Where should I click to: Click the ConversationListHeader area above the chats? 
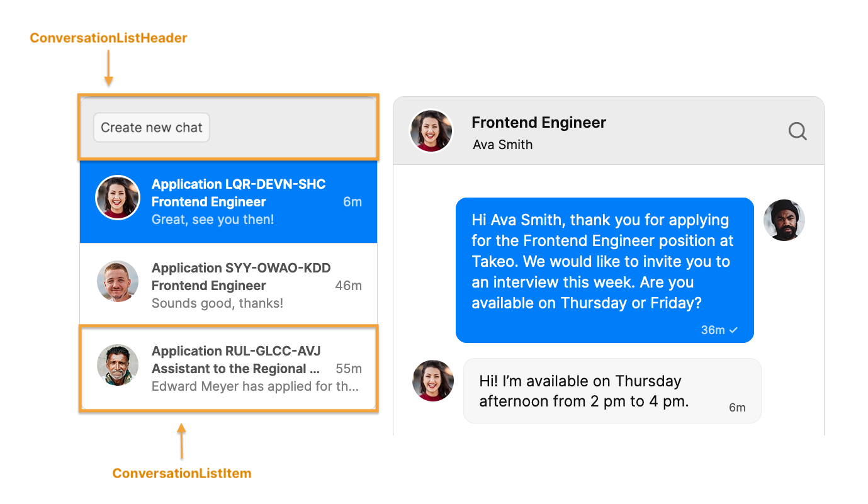click(228, 126)
